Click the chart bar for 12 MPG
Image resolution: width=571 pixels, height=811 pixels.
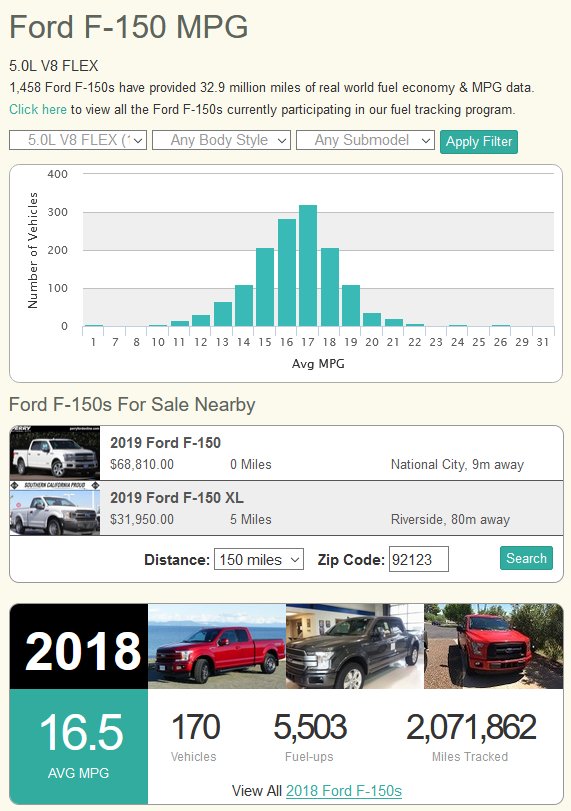coord(201,320)
